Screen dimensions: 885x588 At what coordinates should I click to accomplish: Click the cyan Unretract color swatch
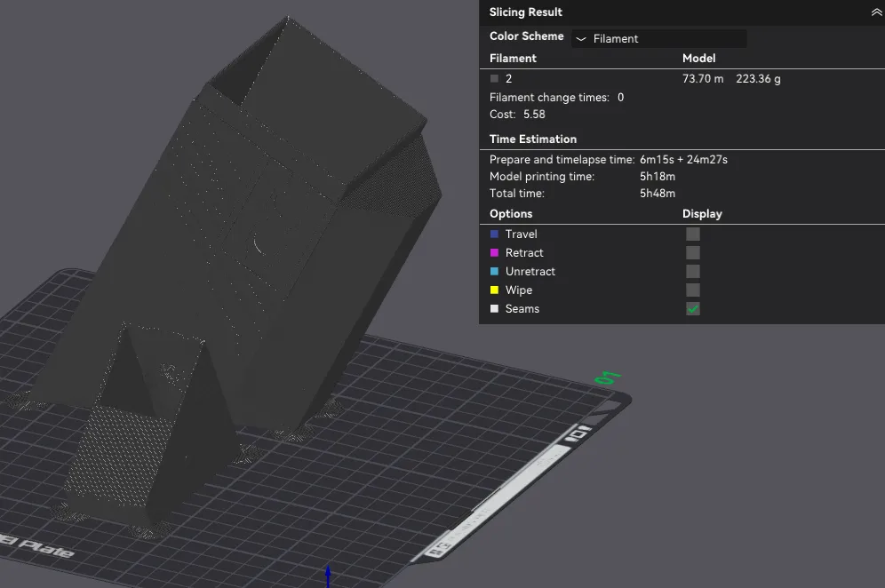coord(494,272)
